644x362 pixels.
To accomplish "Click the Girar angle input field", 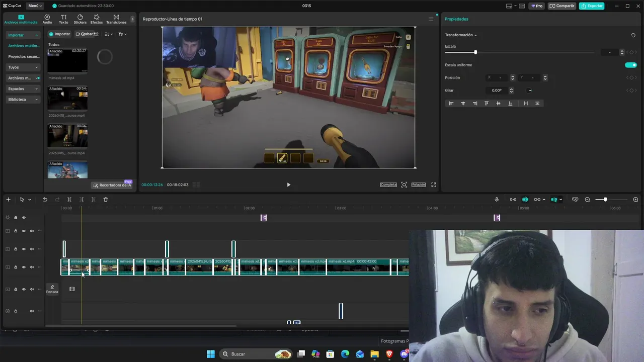I will (497, 90).
